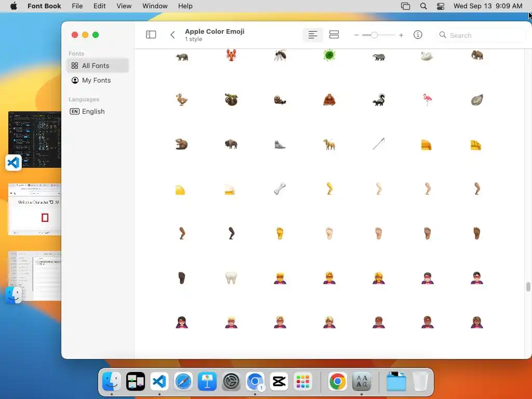Click the date and time in menu bar
The image size is (532, 399).
pyautogui.click(x=487, y=6)
